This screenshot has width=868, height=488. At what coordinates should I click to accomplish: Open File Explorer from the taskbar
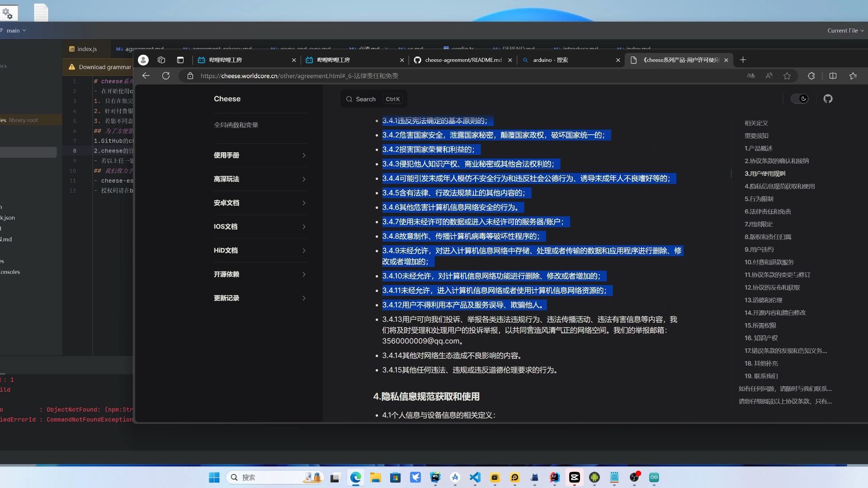(x=375, y=478)
